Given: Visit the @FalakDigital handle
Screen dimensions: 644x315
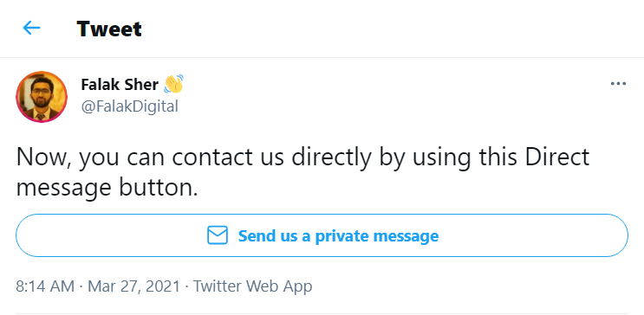Looking at the screenshot, I should (129, 106).
